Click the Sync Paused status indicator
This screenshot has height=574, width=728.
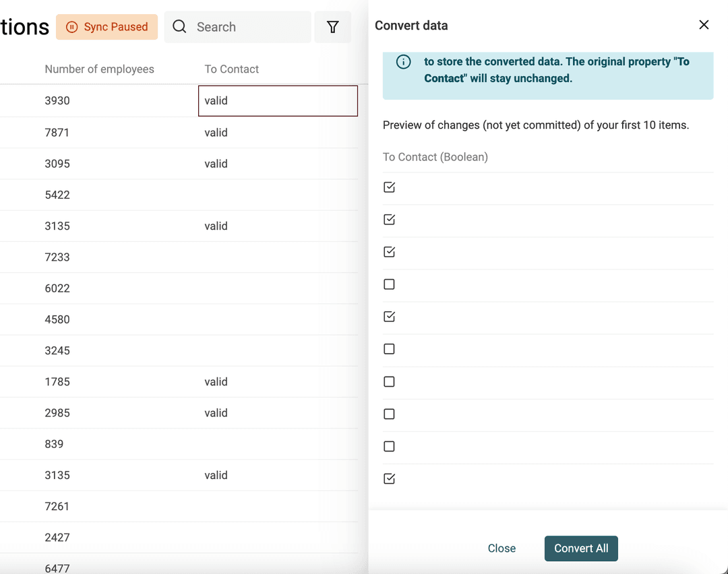107,27
